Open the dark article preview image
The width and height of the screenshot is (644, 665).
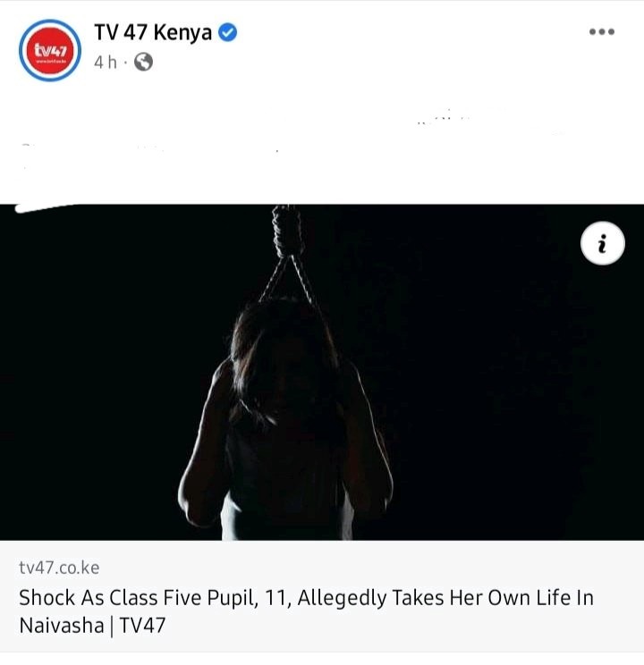coord(322,372)
